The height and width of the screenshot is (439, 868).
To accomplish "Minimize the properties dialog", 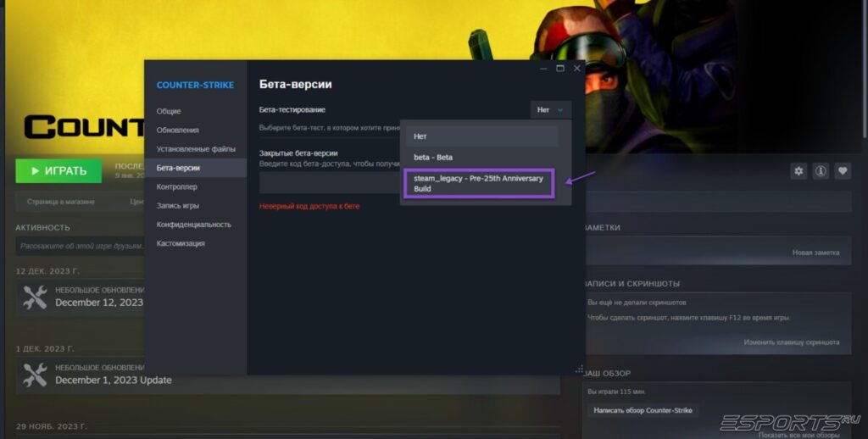I will pyautogui.click(x=543, y=68).
